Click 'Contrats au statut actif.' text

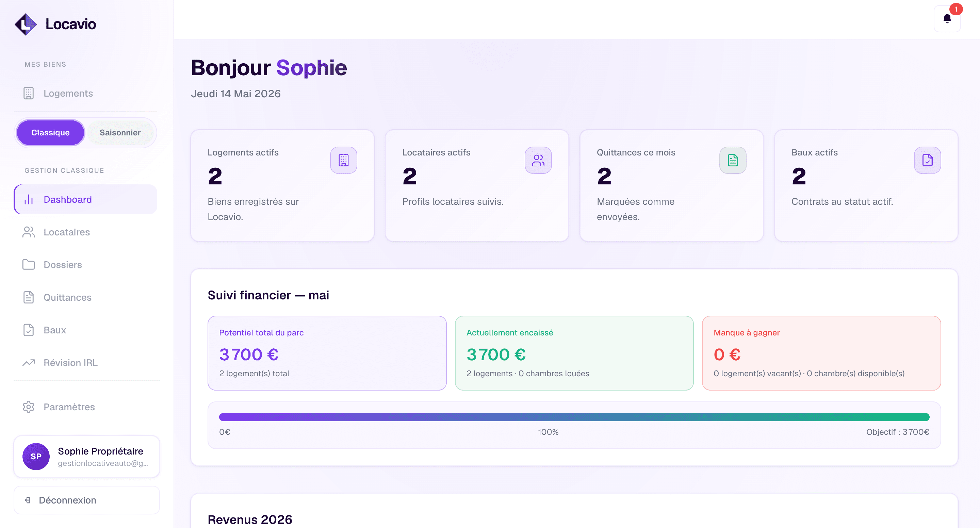click(x=842, y=202)
